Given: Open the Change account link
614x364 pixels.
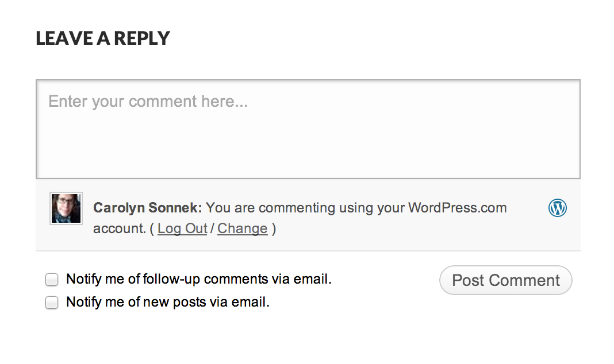Looking at the screenshot, I should point(242,229).
